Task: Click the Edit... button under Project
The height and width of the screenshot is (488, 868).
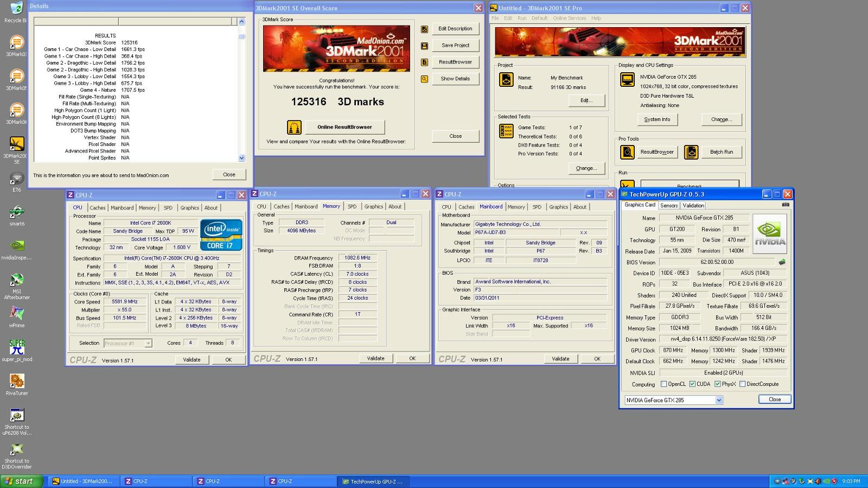Action: [586, 100]
